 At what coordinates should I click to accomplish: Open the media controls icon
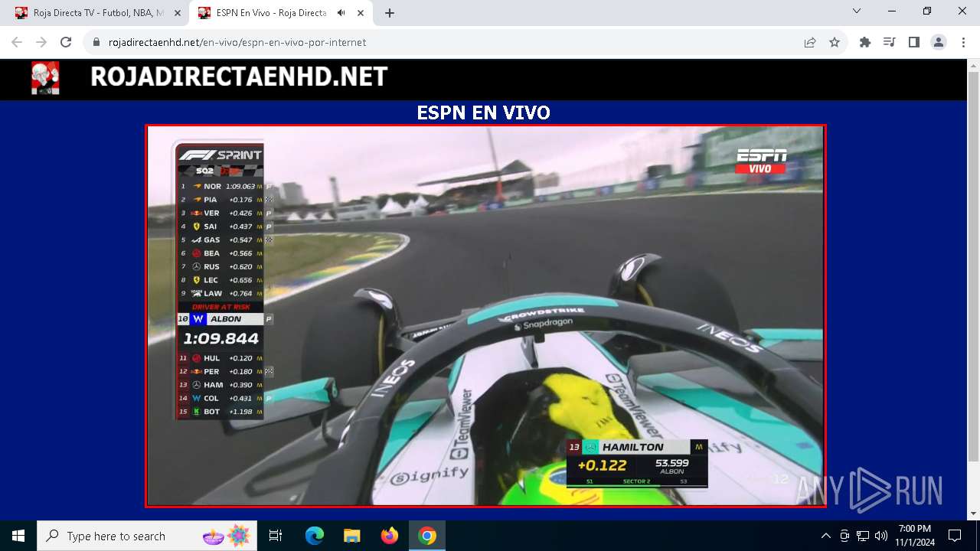(890, 43)
